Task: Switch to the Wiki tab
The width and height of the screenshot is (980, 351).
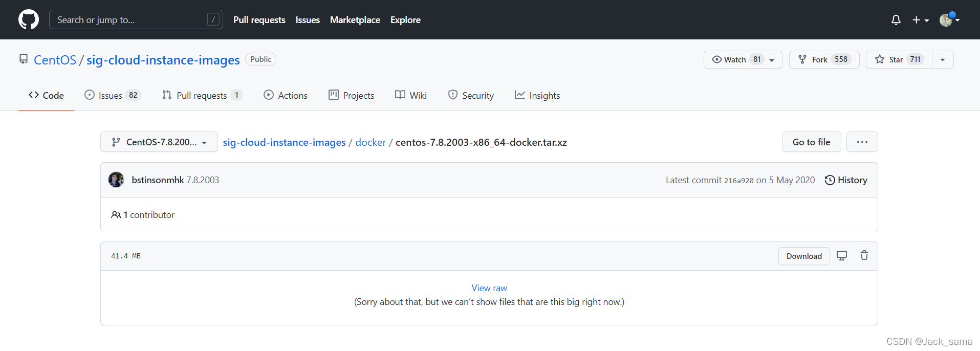Action: pos(411,95)
